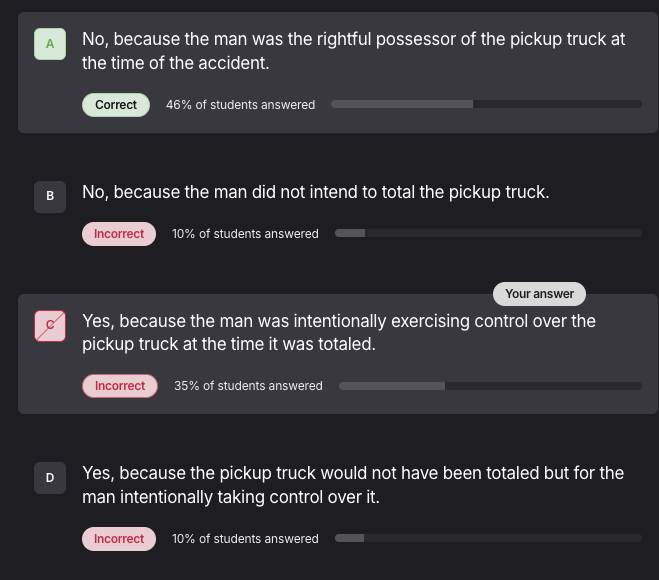Select answer 'would not have been totaled'
Image resolution: width=659 pixels, height=580 pixels.
352,484
